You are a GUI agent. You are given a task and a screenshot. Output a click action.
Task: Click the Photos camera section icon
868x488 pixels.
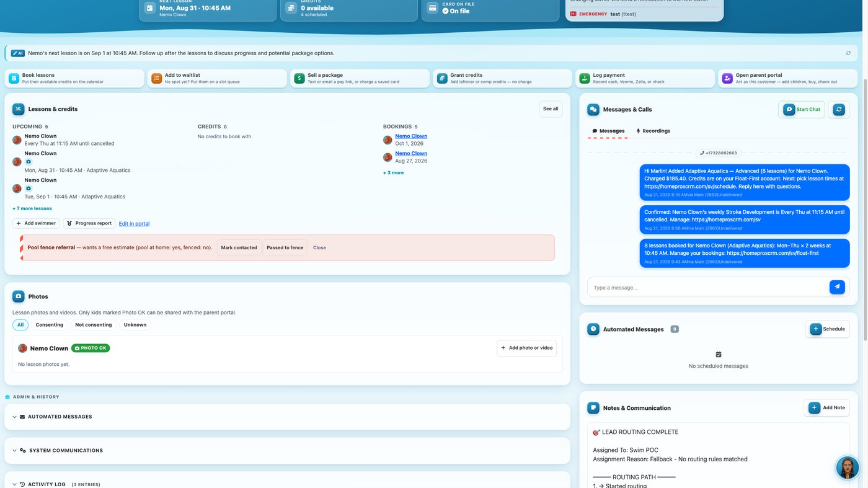[19, 296]
